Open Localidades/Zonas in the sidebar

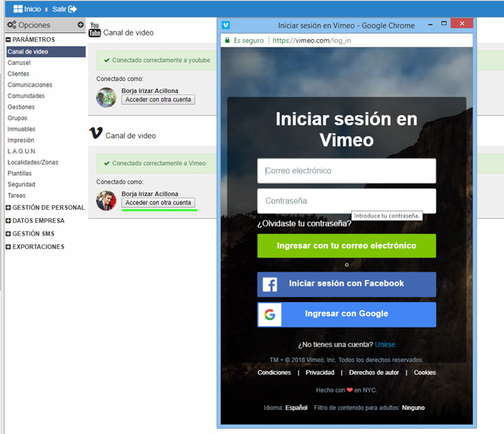32,162
